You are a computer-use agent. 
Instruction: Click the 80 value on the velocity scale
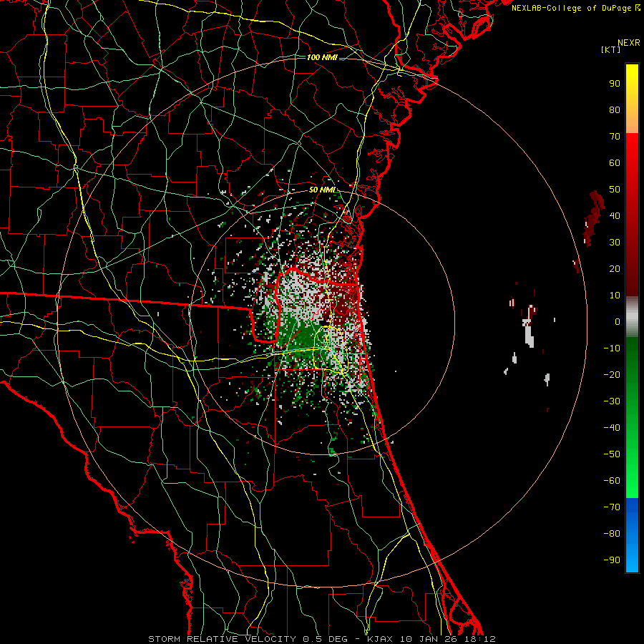(x=615, y=109)
